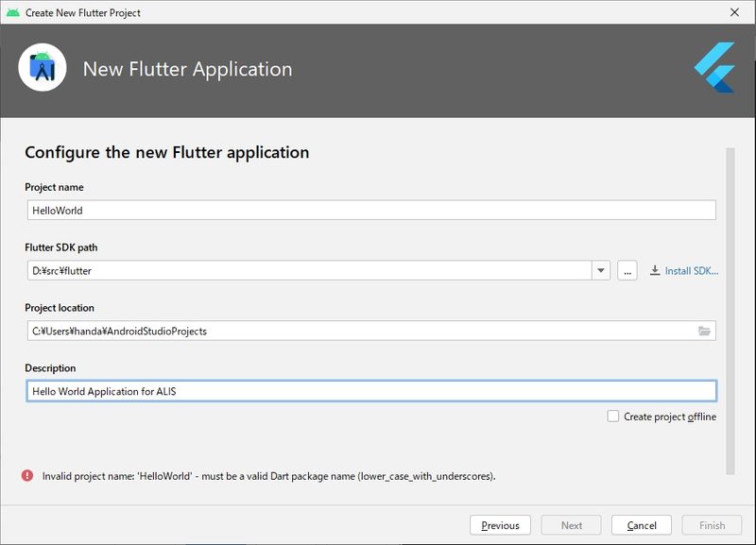Click the Android Studio logo in the header

point(43,69)
